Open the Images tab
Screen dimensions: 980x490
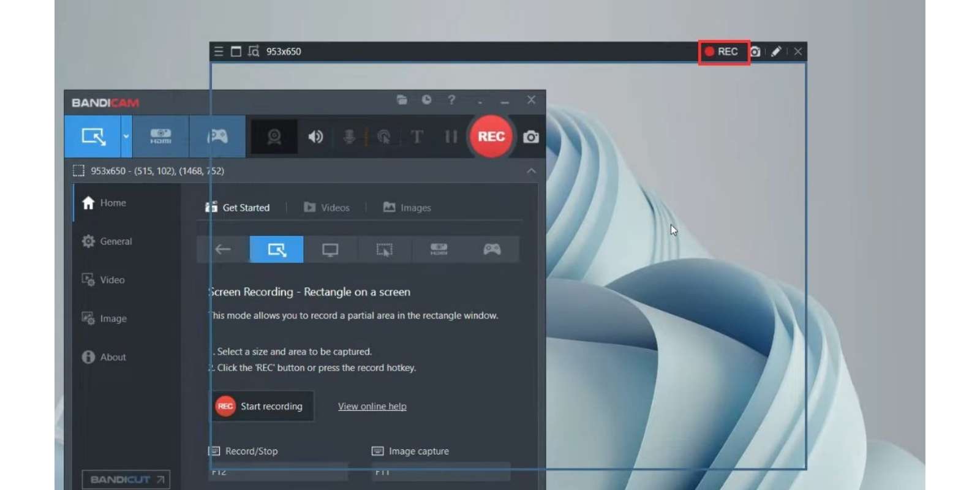tap(407, 208)
